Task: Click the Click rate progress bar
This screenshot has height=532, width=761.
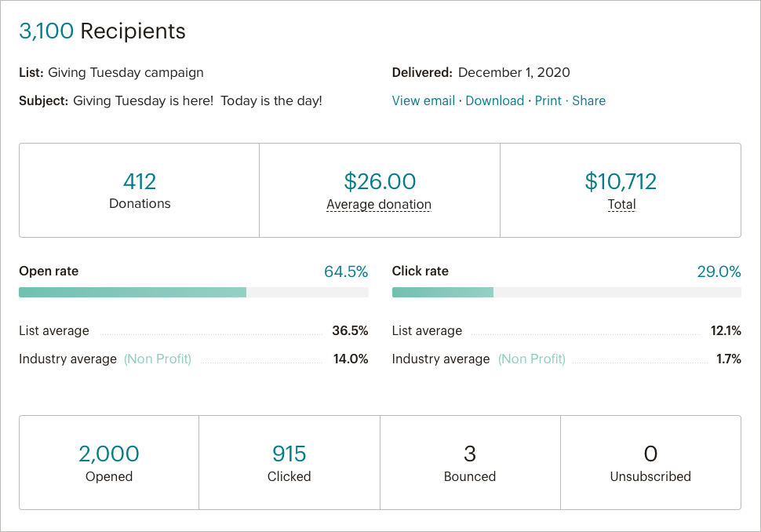Action: [x=566, y=292]
